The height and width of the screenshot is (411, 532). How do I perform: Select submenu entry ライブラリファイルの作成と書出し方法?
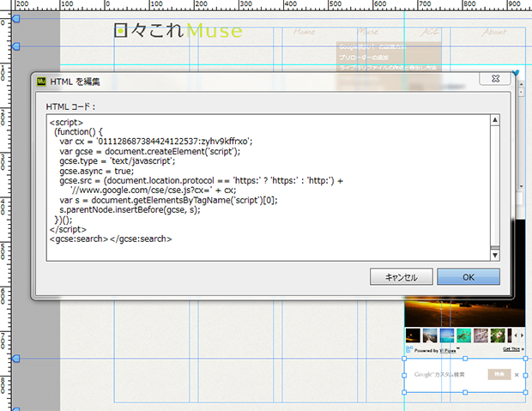[388, 68]
